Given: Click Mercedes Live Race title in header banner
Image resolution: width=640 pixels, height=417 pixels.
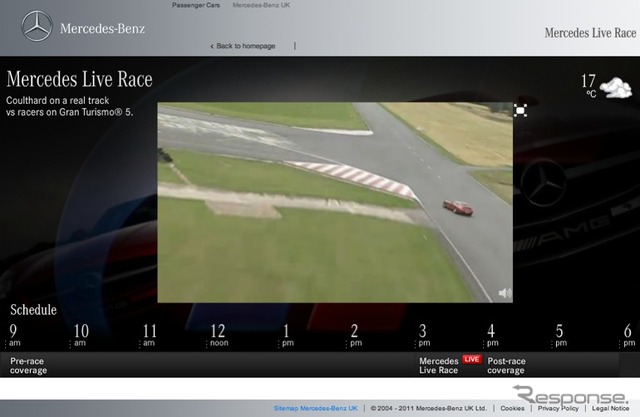Looking at the screenshot, I should click(590, 33).
